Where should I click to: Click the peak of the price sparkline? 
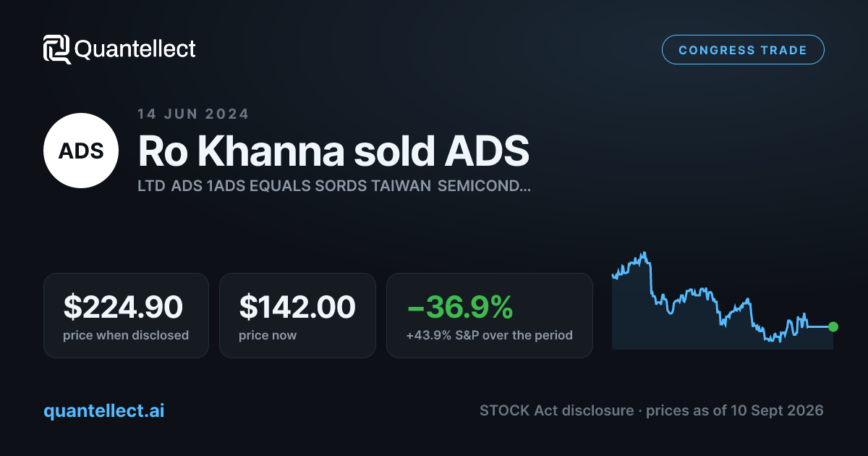pyautogui.click(x=643, y=253)
